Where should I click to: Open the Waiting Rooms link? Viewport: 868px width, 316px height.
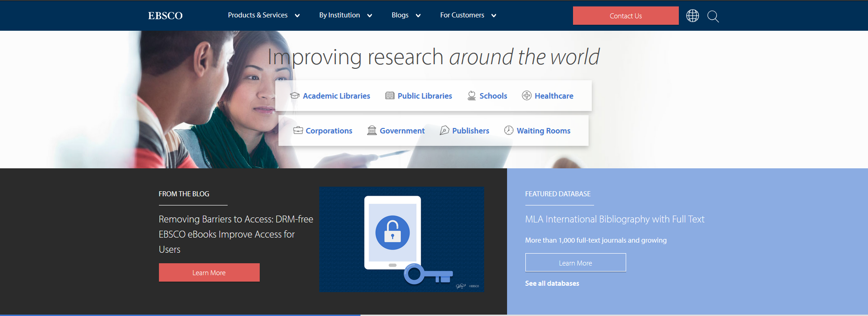coord(544,131)
